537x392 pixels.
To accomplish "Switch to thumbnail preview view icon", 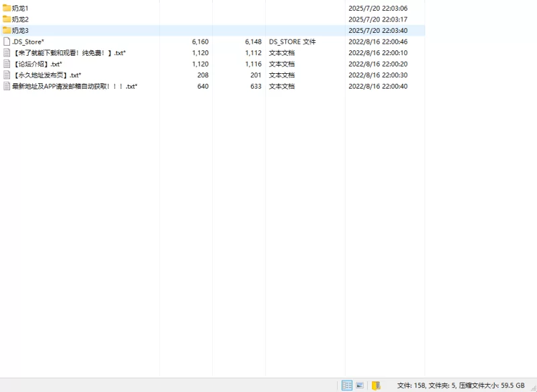I will [x=360, y=385].
